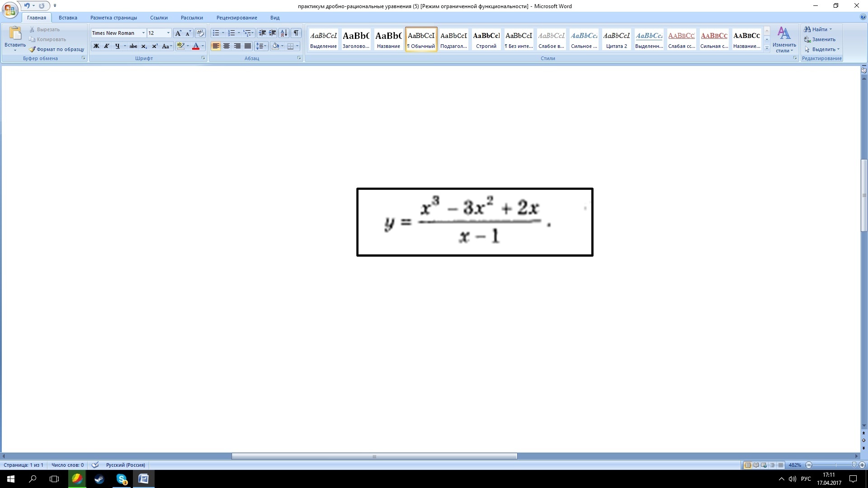
Task: Toggle subscript formatting
Action: click(x=144, y=46)
